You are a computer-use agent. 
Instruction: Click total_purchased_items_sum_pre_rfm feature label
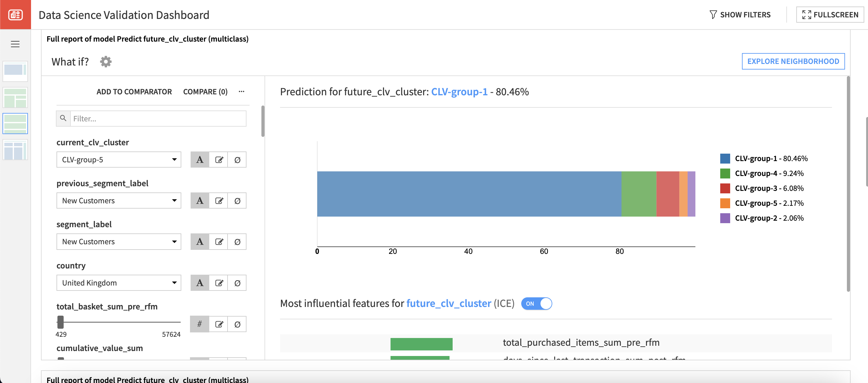tap(581, 343)
